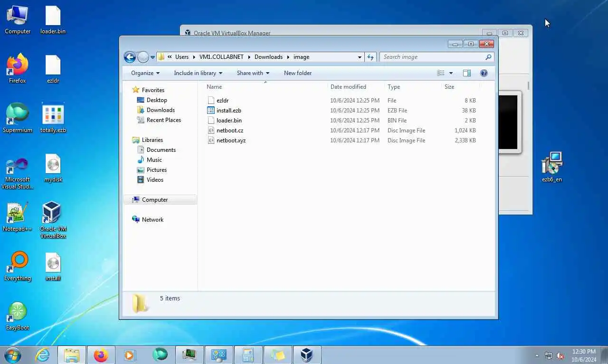The height and width of the screenshot is (364, 608).
Task: Select the ezb6_en installer desktop icon
Action: [x=552, y=168]
